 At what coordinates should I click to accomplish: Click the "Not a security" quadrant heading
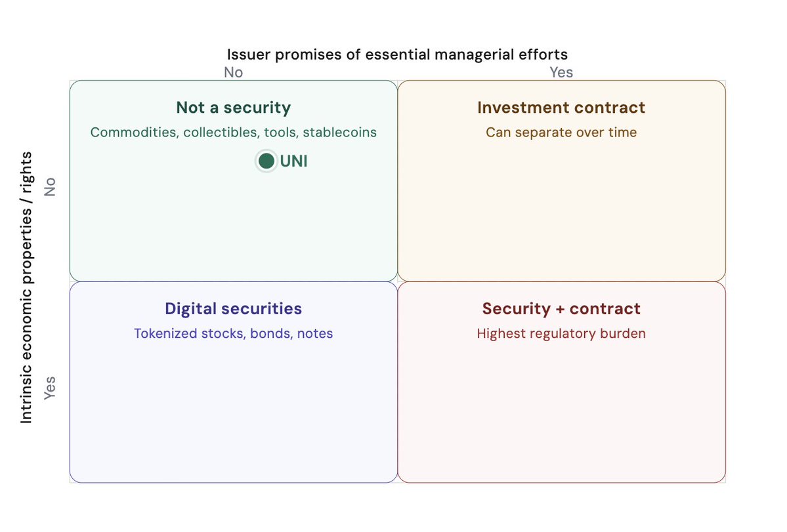coord(233,108)
